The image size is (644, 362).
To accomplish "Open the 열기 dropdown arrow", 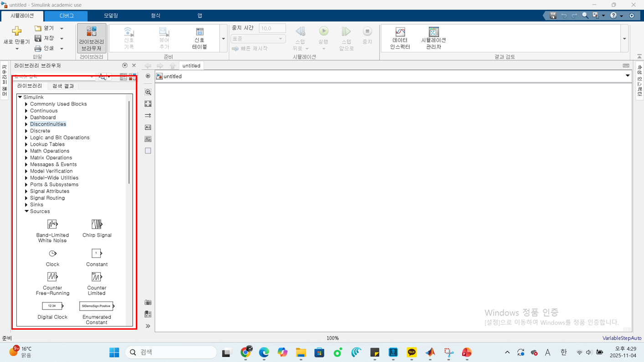I will point(62,28).
